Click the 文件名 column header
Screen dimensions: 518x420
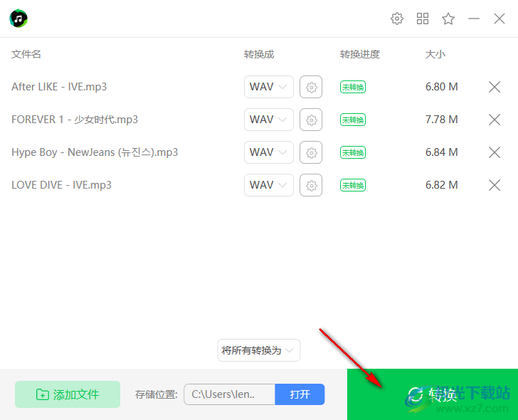point(26,54)
